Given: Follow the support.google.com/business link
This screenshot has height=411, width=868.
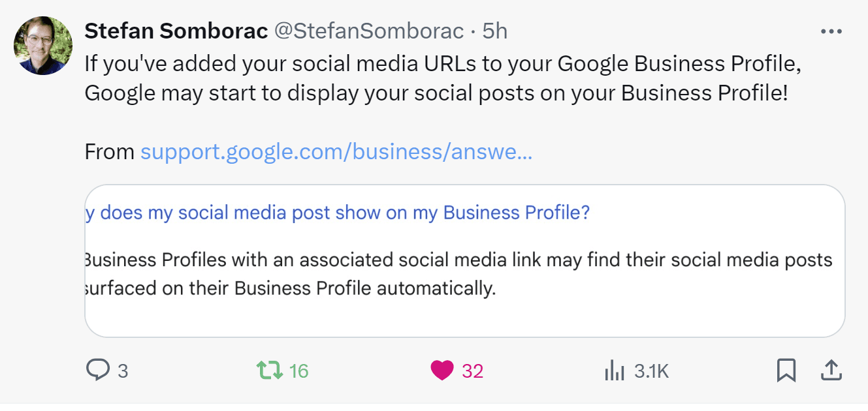Looking at the screenshot, I should click(x=336, y=152).
